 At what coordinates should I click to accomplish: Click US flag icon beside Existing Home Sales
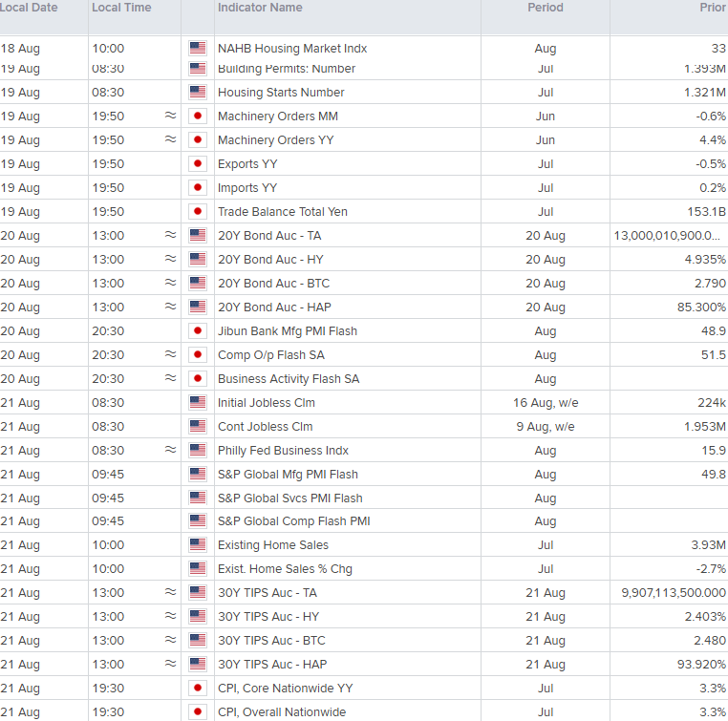tap(198, 544)
